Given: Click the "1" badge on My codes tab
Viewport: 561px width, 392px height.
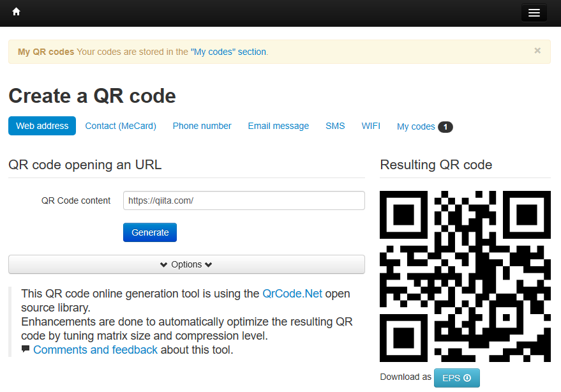Looking at the screenshot, I should pos(445,126).
